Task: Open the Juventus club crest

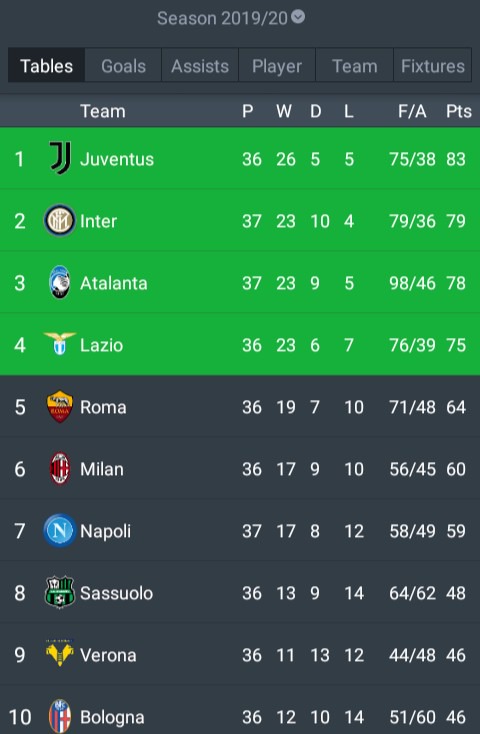Action: click(x=60, y=158)
